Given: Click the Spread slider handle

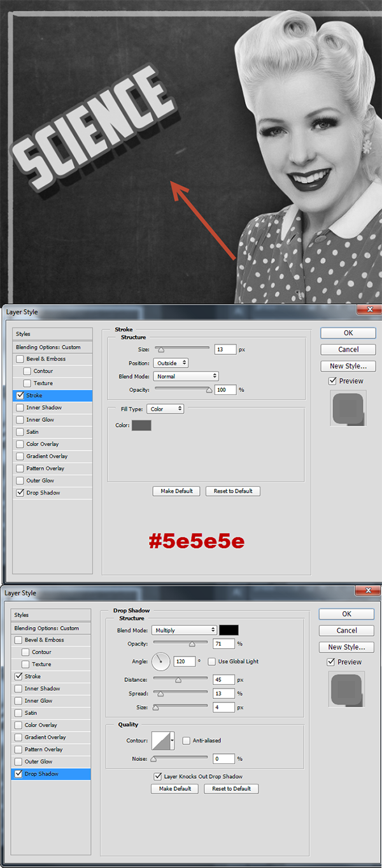Looking at the screenshot, I should tap(160, 694).
